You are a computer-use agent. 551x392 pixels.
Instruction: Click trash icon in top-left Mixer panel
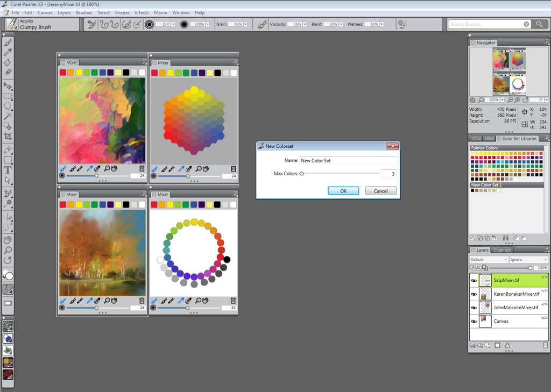tap(142, 168)
